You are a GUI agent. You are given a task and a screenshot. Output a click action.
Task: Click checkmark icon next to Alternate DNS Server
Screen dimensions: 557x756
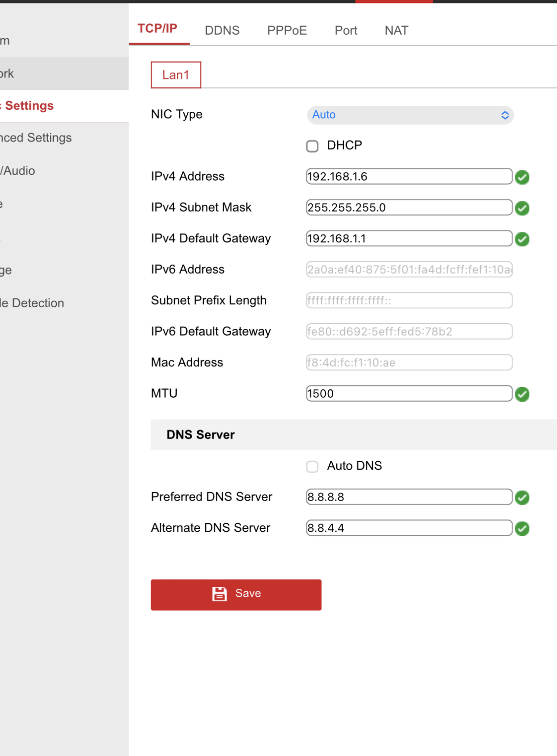[x=522, y=529]
